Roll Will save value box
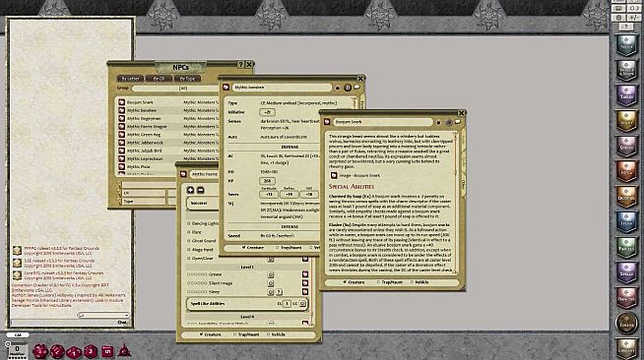 click(309, 195)
